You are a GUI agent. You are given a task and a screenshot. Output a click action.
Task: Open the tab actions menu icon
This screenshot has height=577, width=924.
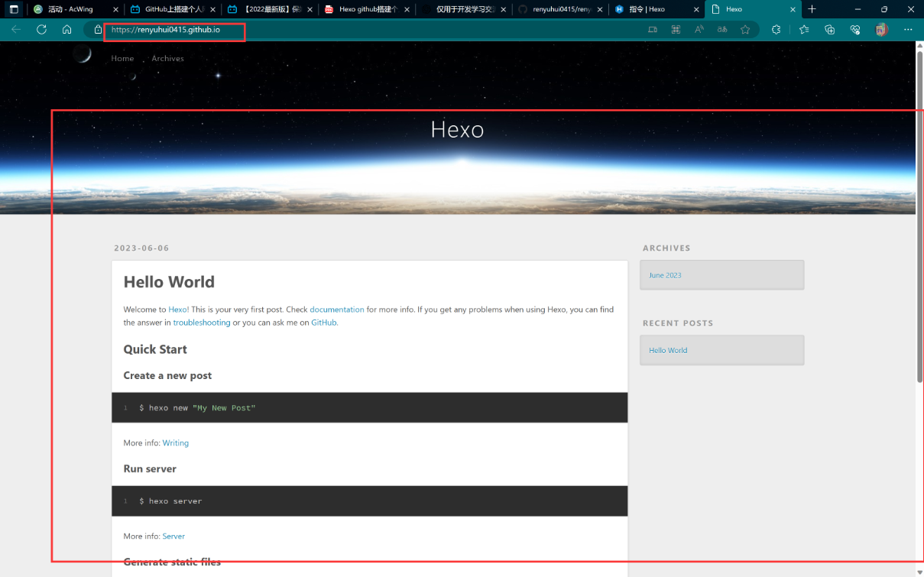(x=14, y=9)
